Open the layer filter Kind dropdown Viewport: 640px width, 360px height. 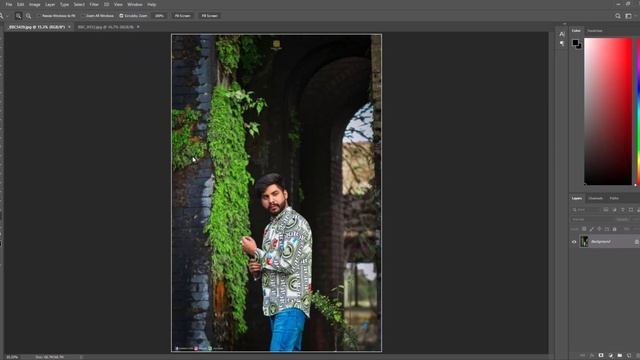coord(586,210)
